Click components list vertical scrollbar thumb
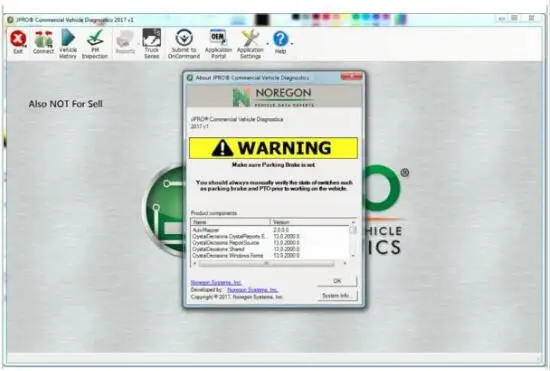Image resolution: width=550 pixels, height=371 pixels. point(353,230)
